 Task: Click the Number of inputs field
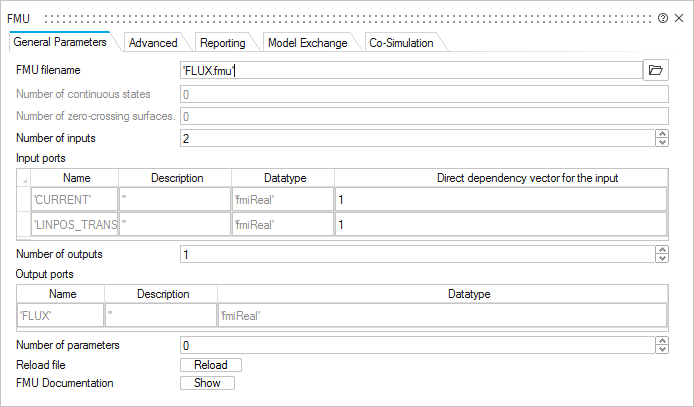click(417, 138)
